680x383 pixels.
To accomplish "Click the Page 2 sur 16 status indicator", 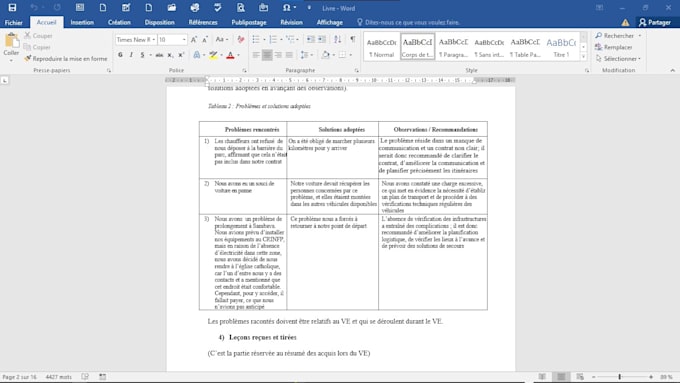I will tap(20, 376).
